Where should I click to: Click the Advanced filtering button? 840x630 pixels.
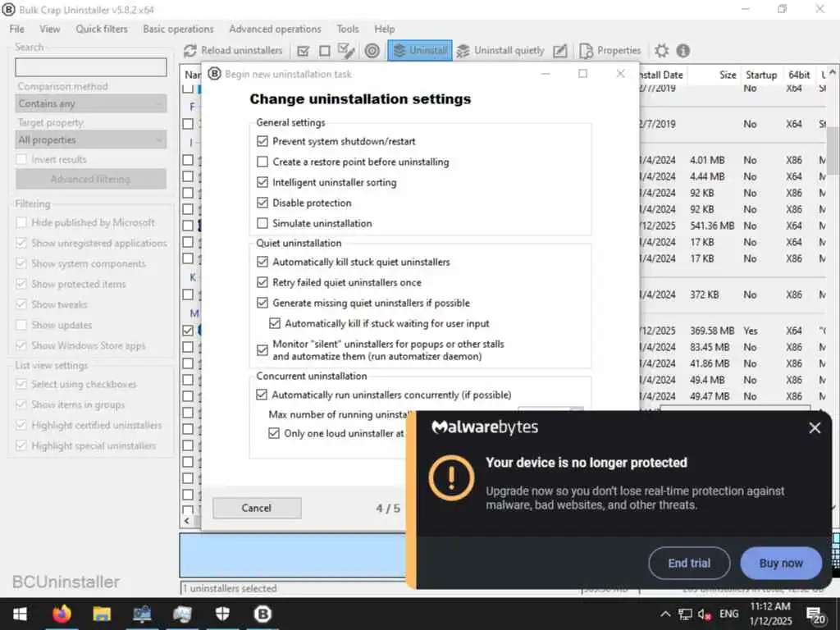91,179
